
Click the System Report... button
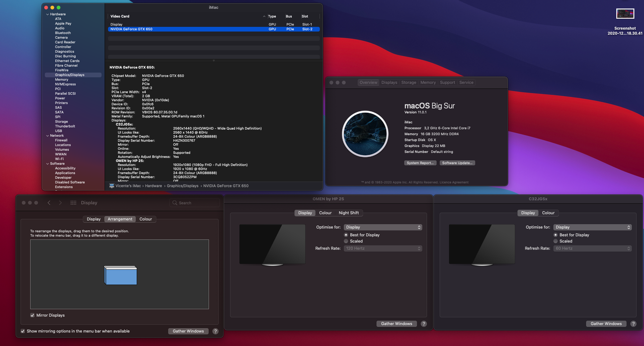[420, 163]
